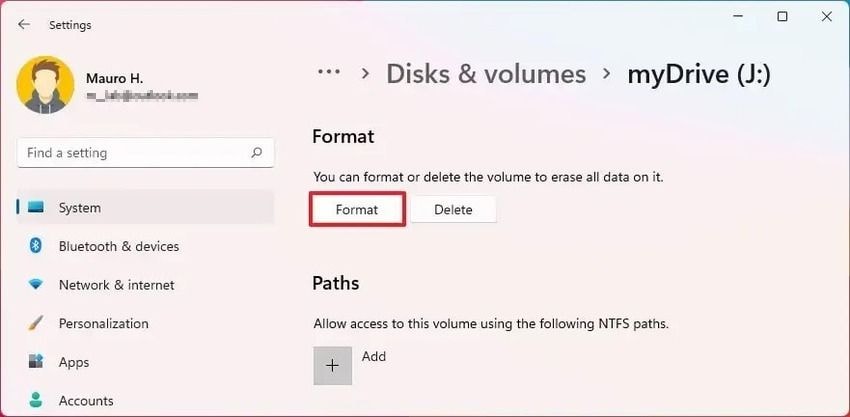
Task: Click the System monitor icon
Action: point(36,208)
